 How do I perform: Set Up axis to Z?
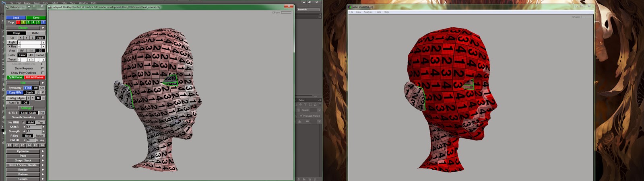tap(33, 38)
